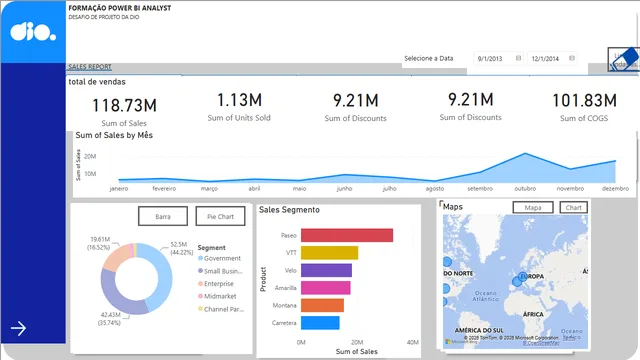
Task: Click the Sales Segmento chart title
Action: [289, 210]
